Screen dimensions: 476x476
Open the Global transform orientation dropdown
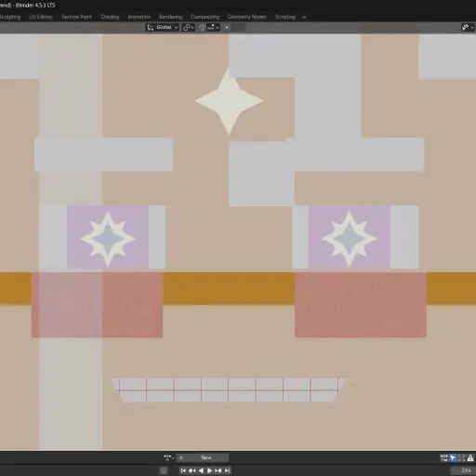pyautogui.click(x=163, y=27)
